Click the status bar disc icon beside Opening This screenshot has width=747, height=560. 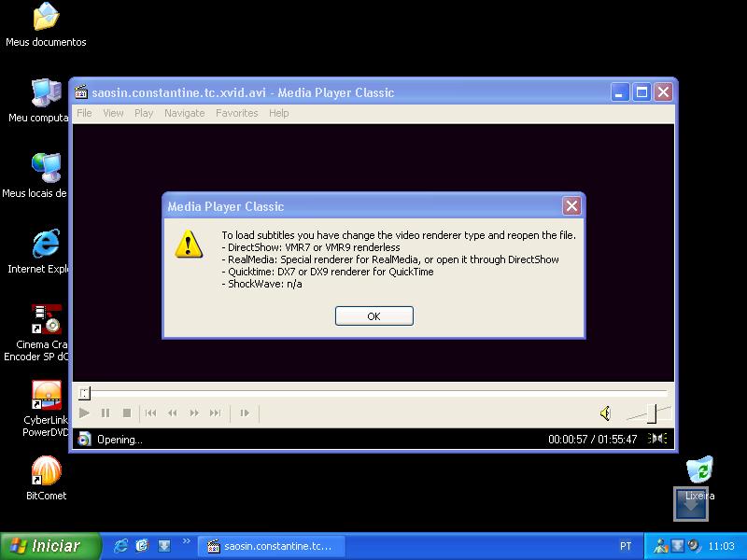click(84, 439)
